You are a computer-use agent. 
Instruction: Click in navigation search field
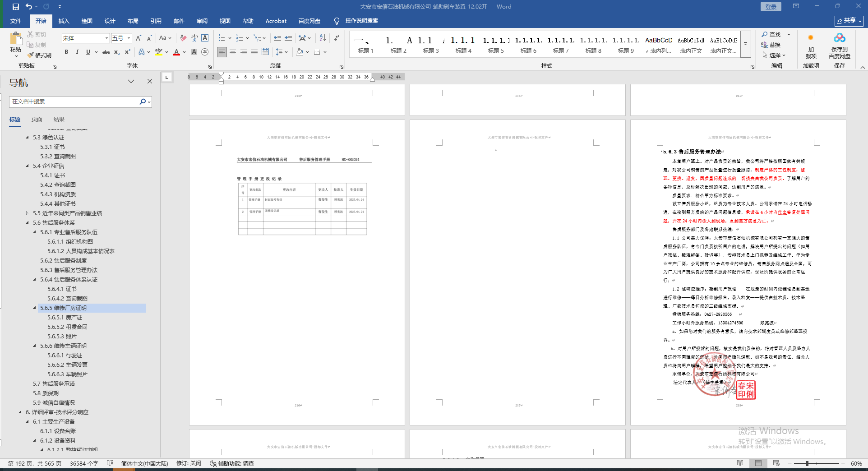(74, 102)
